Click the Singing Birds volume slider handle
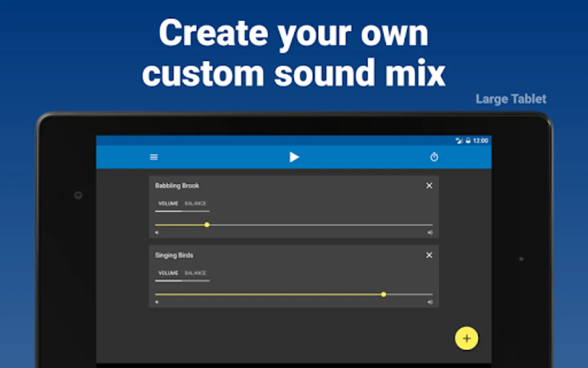Image resolution: width=588 pixels, height=368 pixels. click(383, 294)
